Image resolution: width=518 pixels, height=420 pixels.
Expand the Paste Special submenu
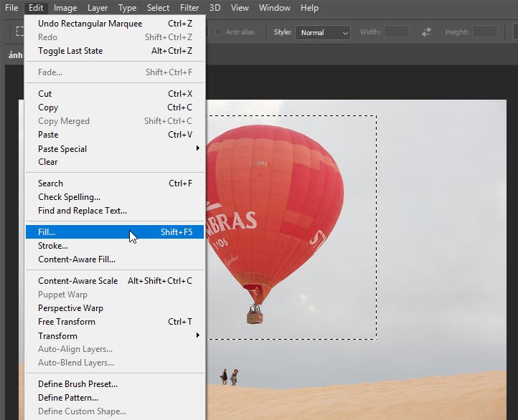(x=115, y=149)
